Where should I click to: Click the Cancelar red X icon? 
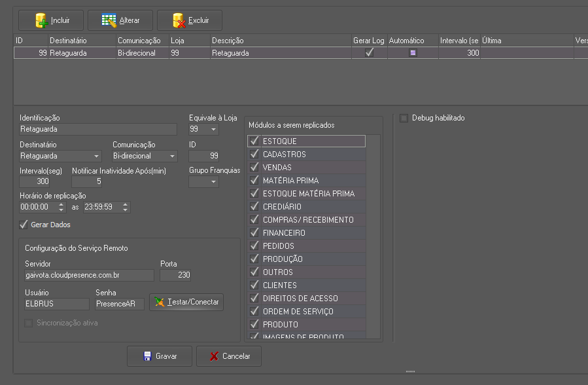coord(214,356)
